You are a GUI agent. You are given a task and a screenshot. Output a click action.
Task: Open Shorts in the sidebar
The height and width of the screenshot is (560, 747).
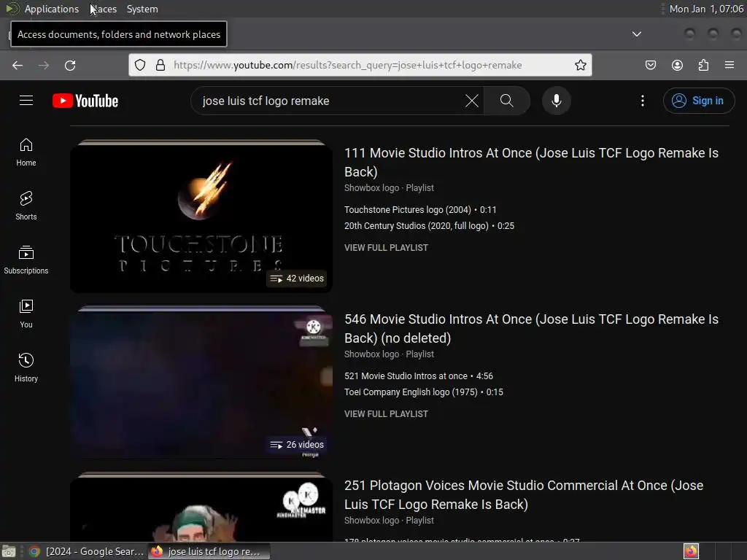[26, 206]
